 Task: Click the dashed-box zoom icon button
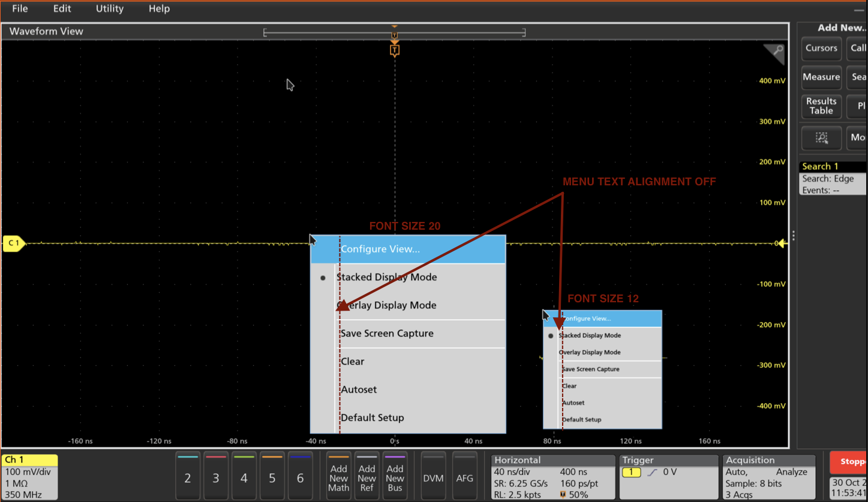821,138
